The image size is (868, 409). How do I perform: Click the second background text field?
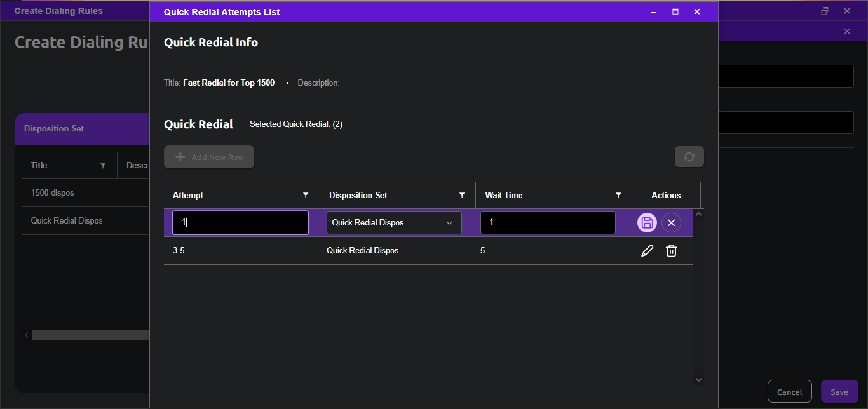pyautogui.click(x=786, y=123)
